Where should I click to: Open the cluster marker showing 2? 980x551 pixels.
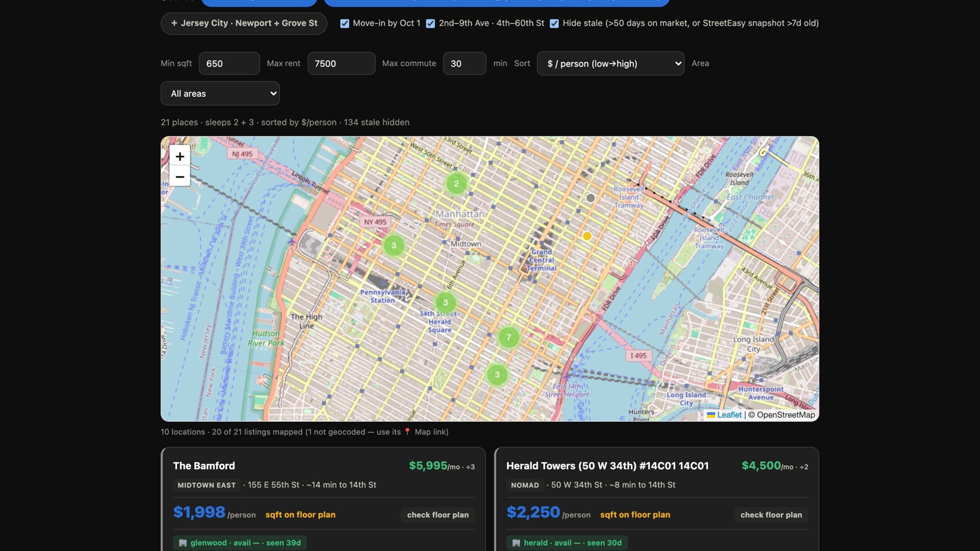click(456, 184)
